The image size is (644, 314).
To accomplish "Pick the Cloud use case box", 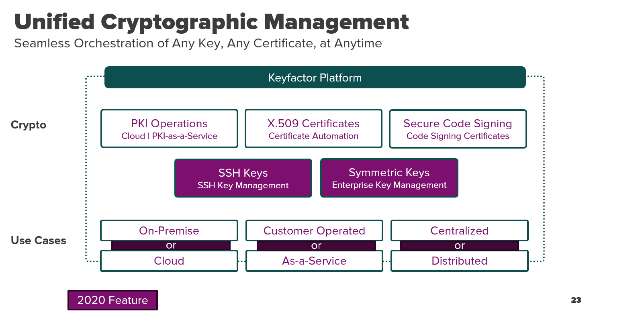I will 169,261.
